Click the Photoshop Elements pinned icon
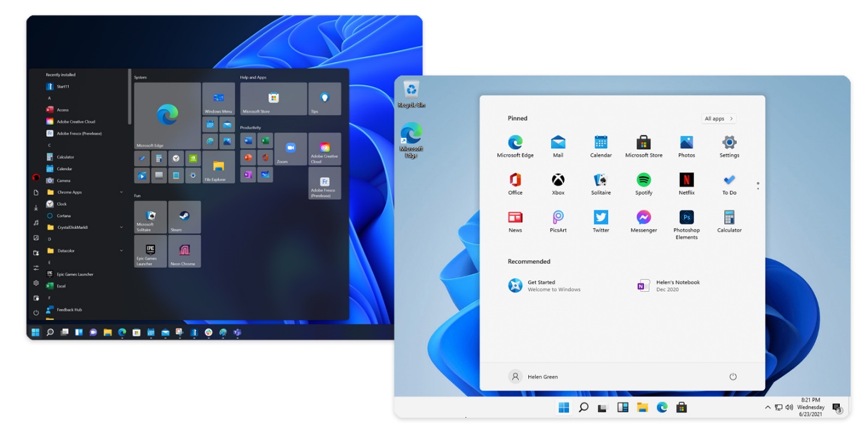Image resolution: width=868 pixels, height=434 pixels. (686, 218)
